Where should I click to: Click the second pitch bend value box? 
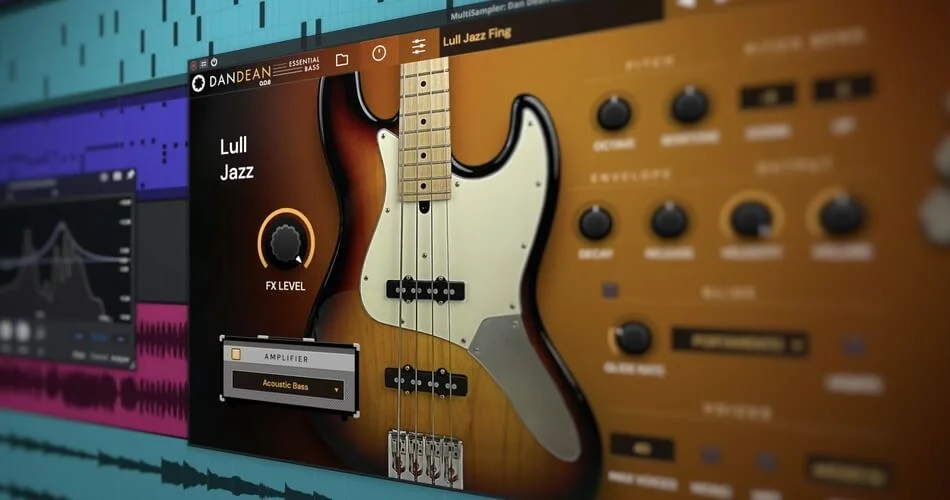tap(845, 89)
